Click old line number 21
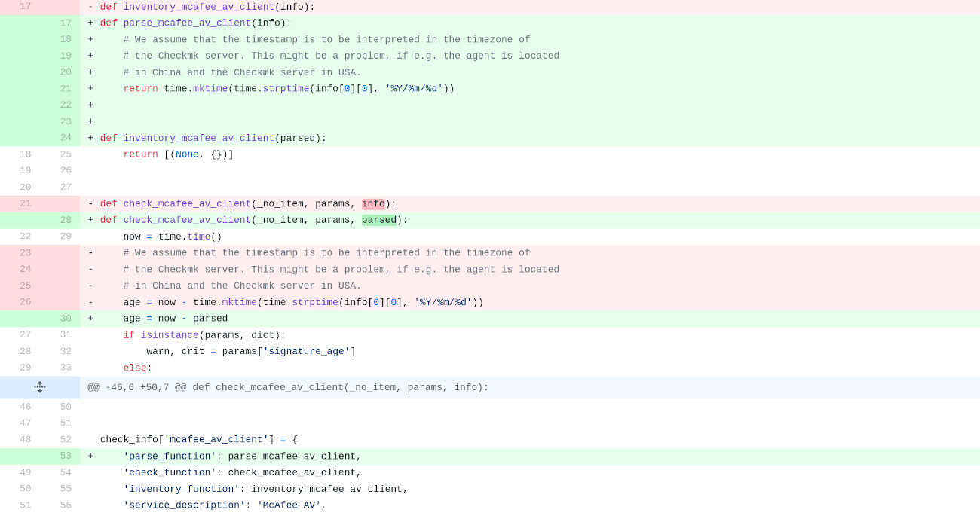The image size is (980, 513). [26, 204]
